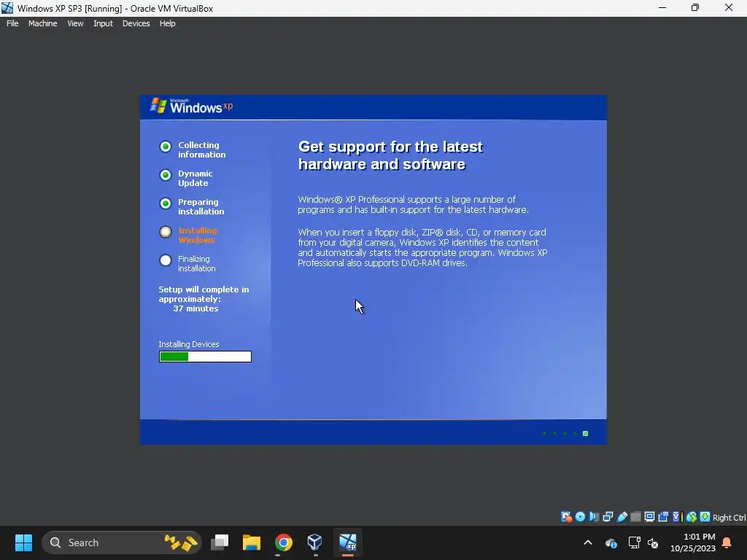Click the 'Preparing installation' step label

(x=201, y=206)
